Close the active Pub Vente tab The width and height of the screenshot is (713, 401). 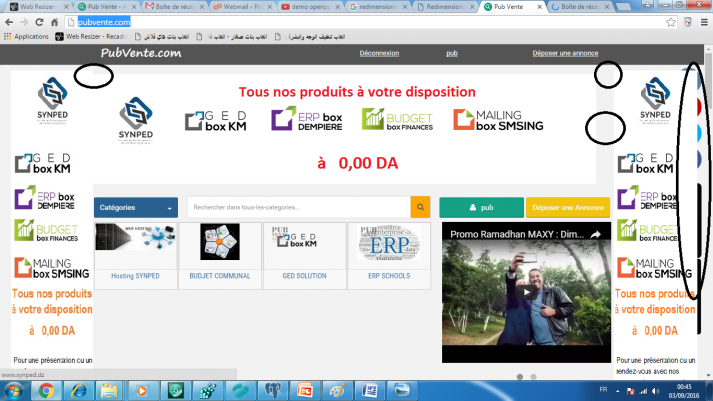click(x=539, y=7)
